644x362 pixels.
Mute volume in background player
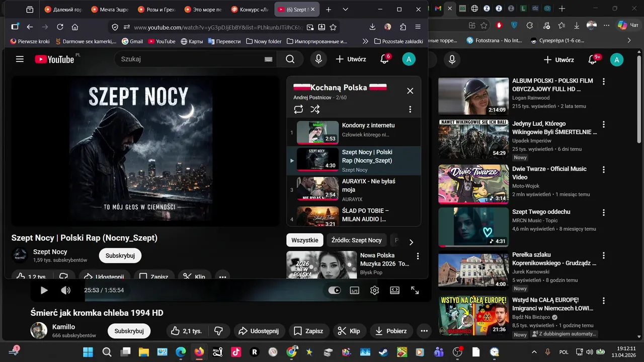click(66, 290)
